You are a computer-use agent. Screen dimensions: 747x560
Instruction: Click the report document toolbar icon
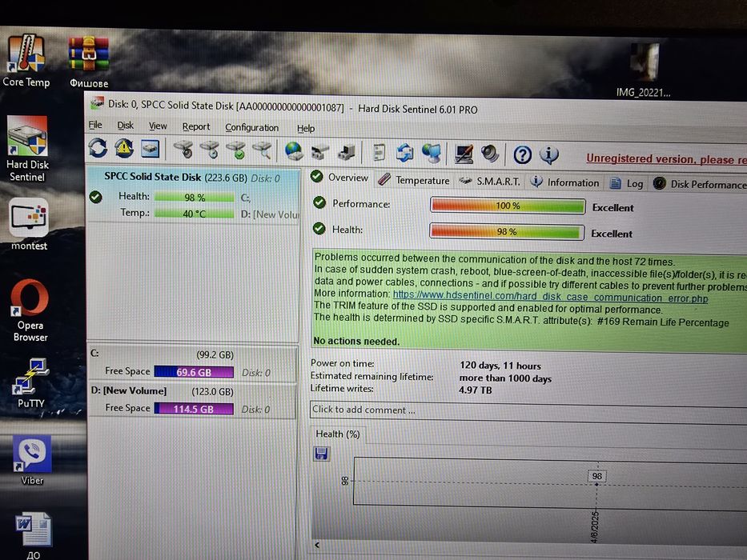pyautogui.click(x=379, y=153)
